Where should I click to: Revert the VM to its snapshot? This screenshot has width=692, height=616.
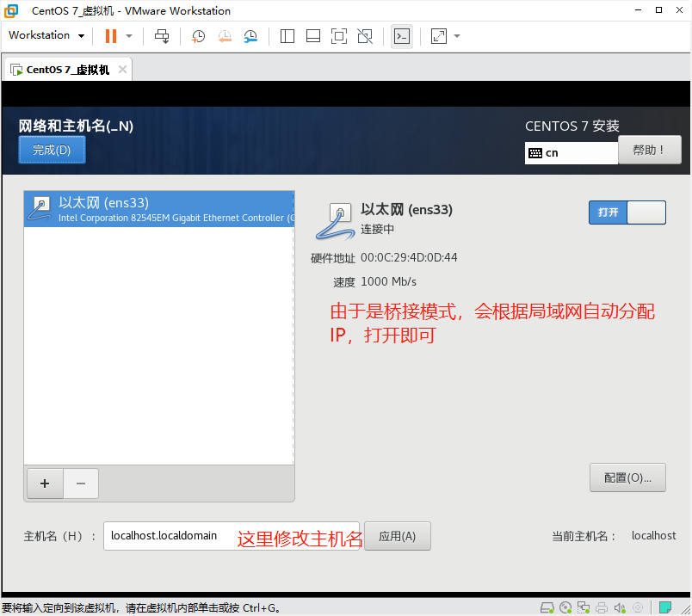point(225,36)
